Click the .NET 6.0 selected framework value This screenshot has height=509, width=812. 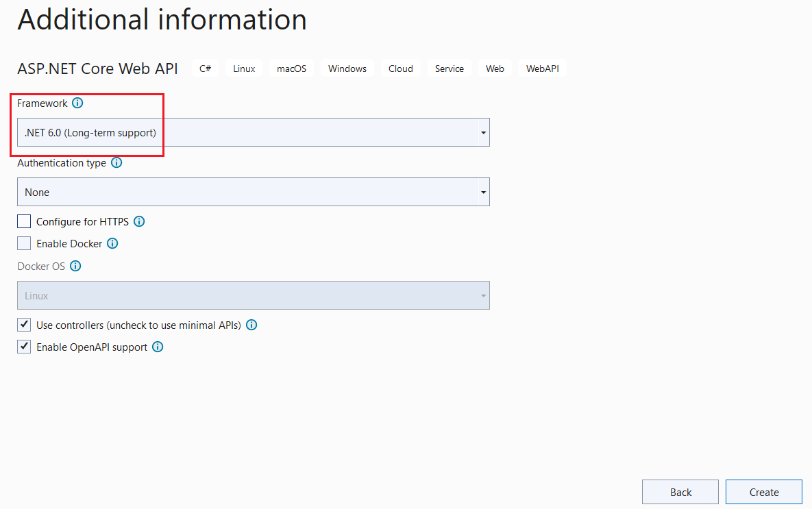click(89, 132)
